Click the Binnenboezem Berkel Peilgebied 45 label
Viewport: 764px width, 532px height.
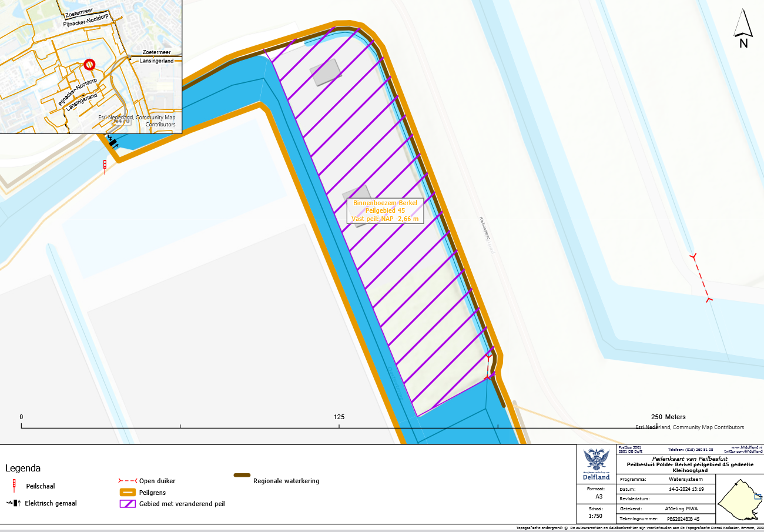(386, 210)
